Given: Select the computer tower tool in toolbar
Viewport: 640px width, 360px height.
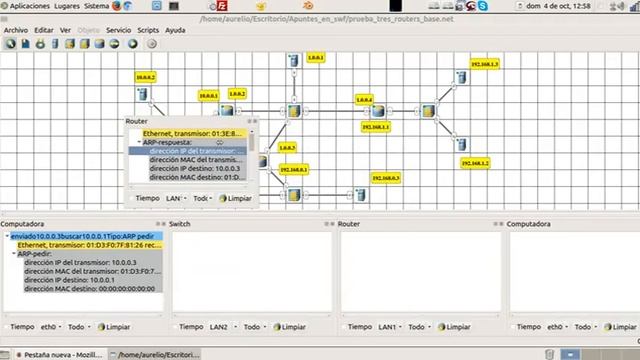Looking at the screenshot, I should pyautogui.click(x=55, y=44).
